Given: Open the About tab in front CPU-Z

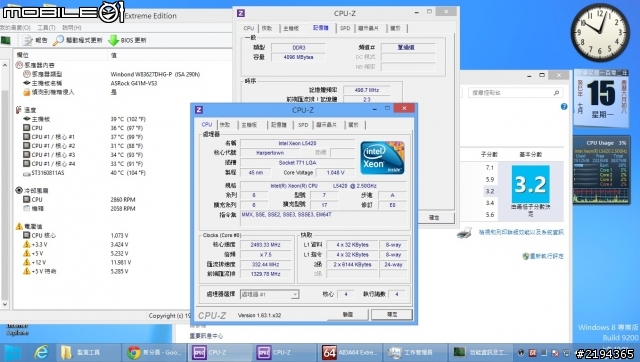Looking at the screenshot, I should coord(354,124).
